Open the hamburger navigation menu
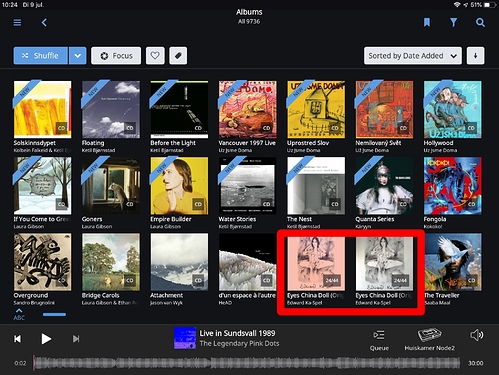 17,22
